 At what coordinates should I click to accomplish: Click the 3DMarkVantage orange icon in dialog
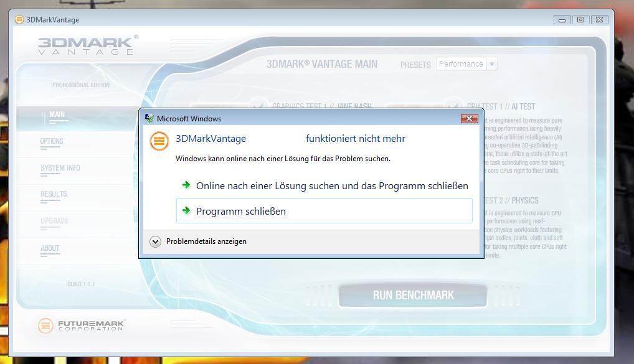(159, 141)
